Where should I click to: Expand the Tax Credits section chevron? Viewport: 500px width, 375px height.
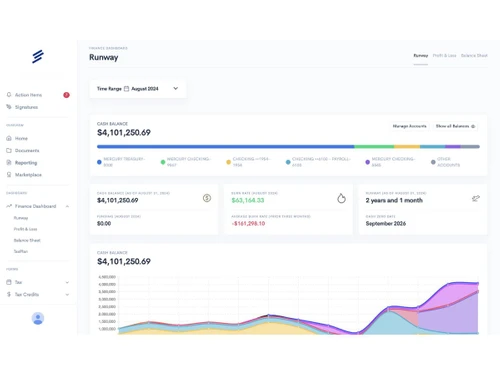tap(67, 294)
